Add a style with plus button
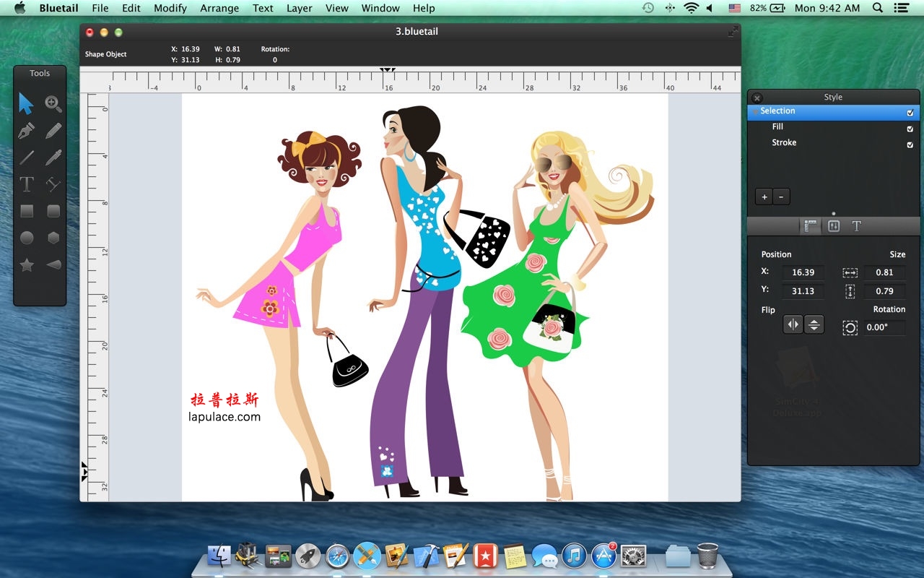The height and width of the screenshot is (578, 924). 764,197
